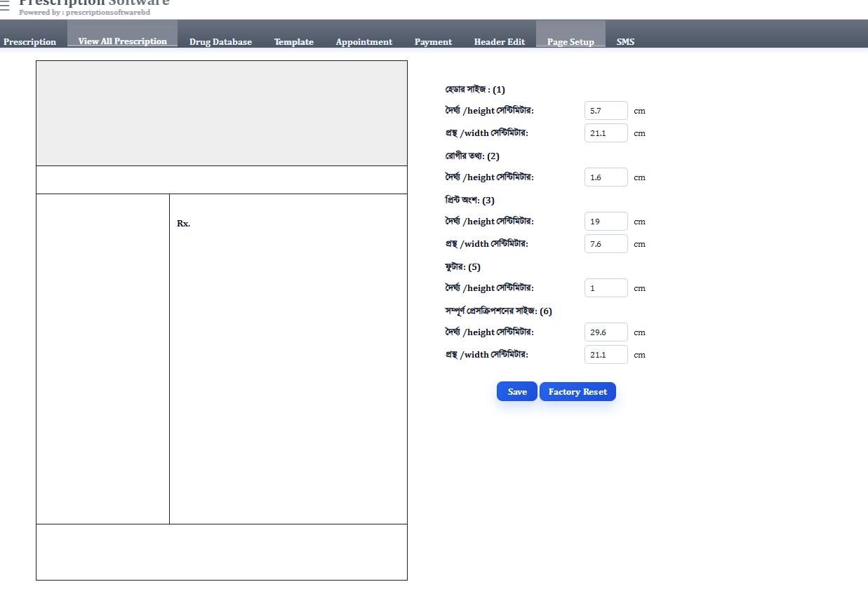Open the Header Edit tab

tap(500, 42)
